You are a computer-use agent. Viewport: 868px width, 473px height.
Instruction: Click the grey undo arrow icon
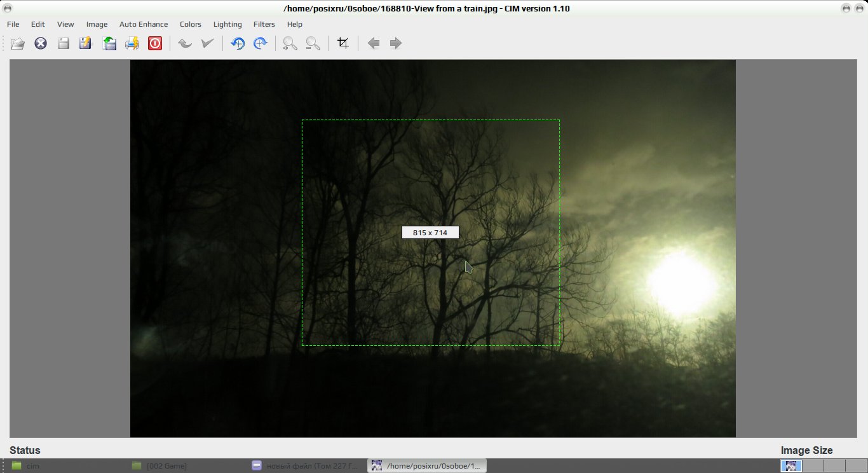click(x=185, y=43)
